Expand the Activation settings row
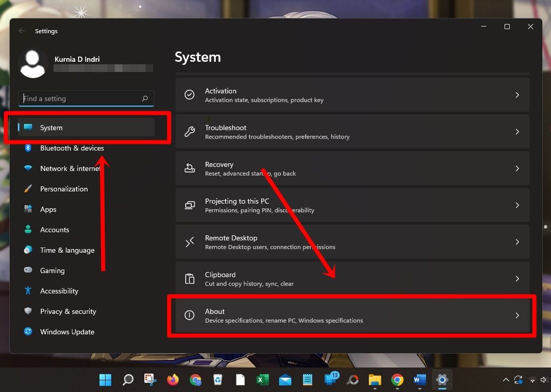This screenshot has height=392, width=551. pos(352,94)
